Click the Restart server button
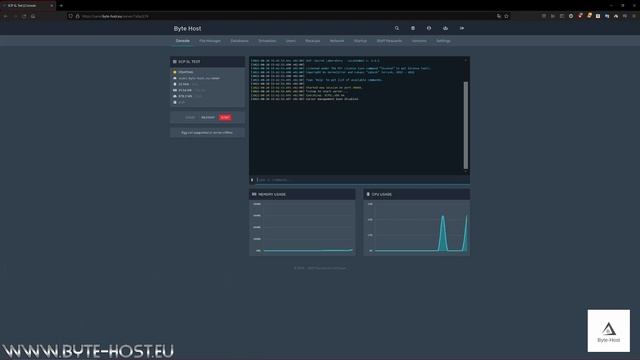The width and height of the screenshot is (640, 360). pyautogui.click(x=208, y=118)
